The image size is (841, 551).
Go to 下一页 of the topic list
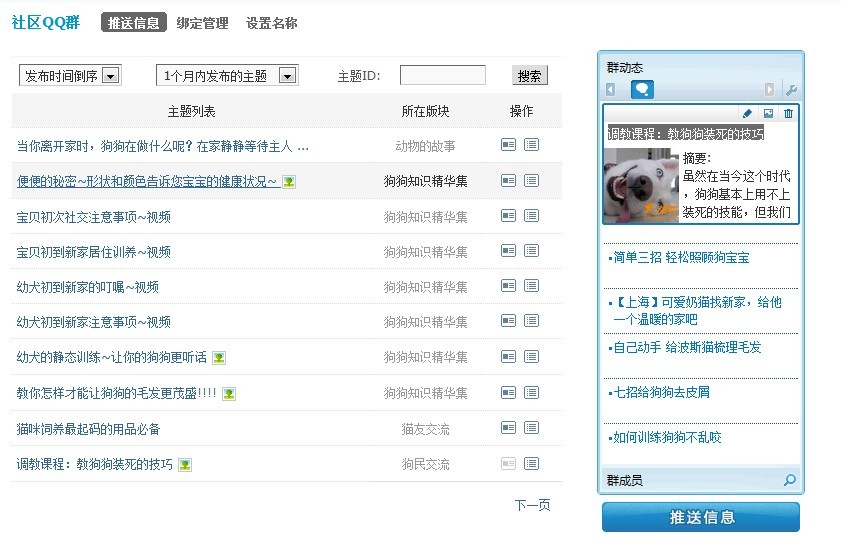(x=532, y=505)
